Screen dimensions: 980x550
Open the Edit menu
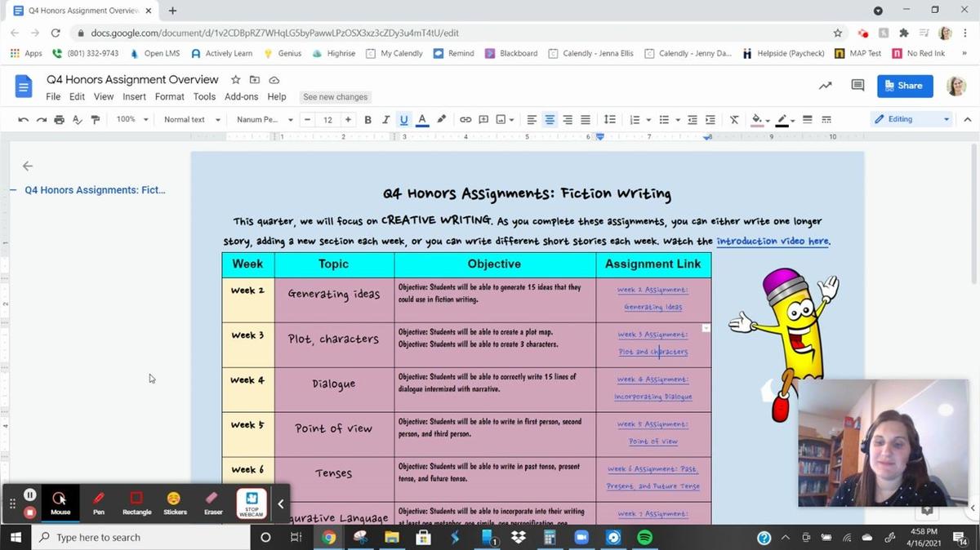click(77, 96)
